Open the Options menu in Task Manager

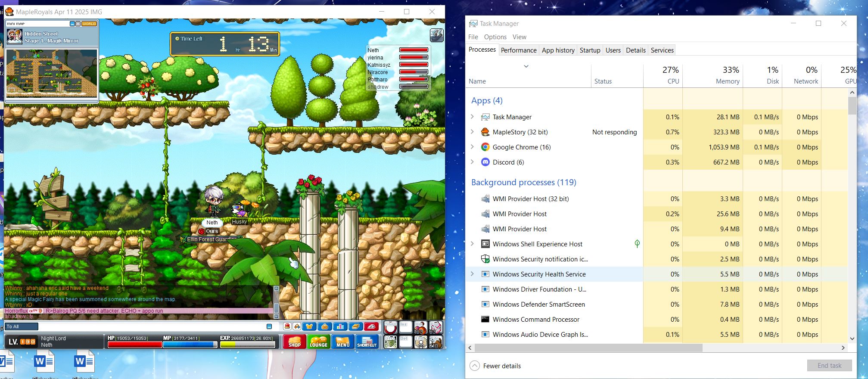(495, 37)
